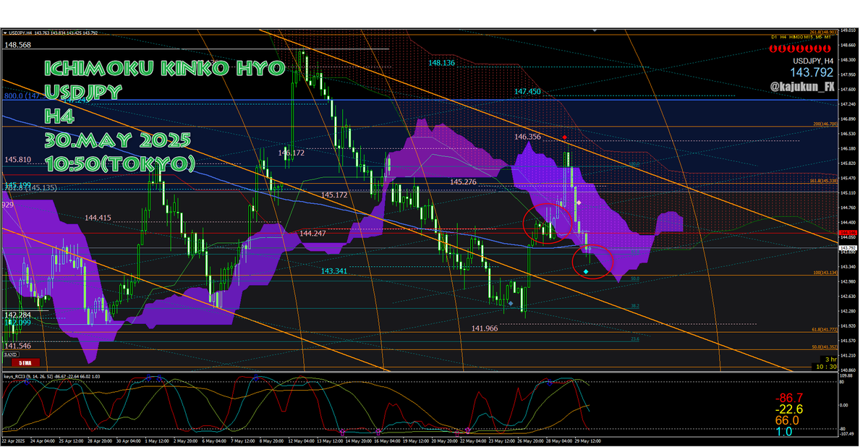Select the blue diamond marker near 142.4 low
Viewport: 868px width, 447px height.
click(511, 304)
